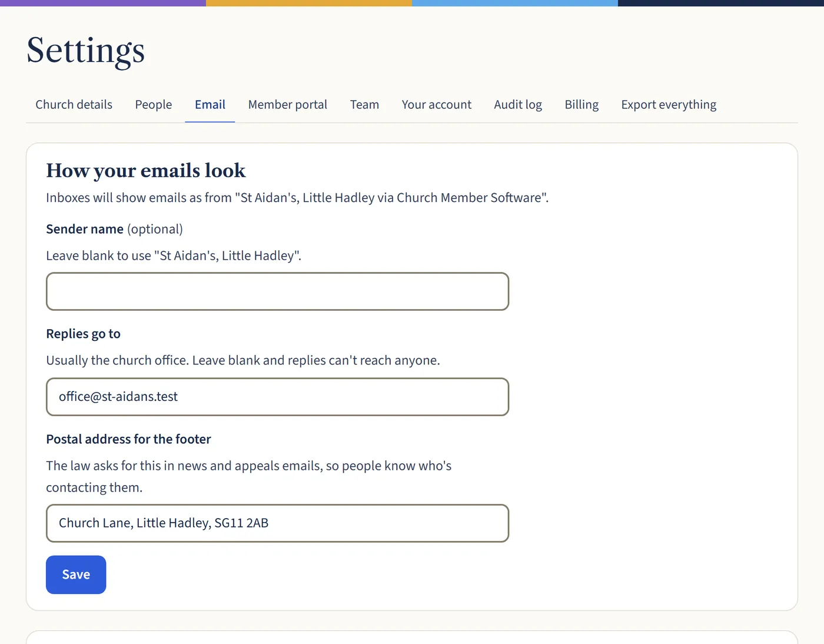Screen dimensions: 824x644
Task: Go to Export everything tab
Action: point(669,105)
